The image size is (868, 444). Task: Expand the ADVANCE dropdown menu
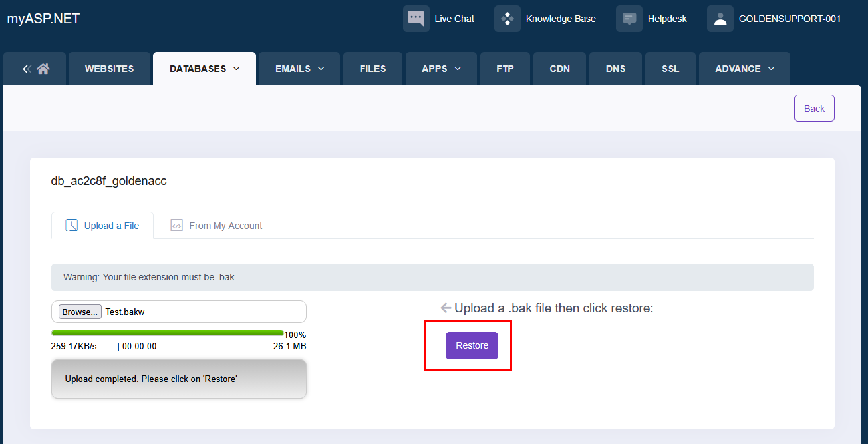pos(744,69)
